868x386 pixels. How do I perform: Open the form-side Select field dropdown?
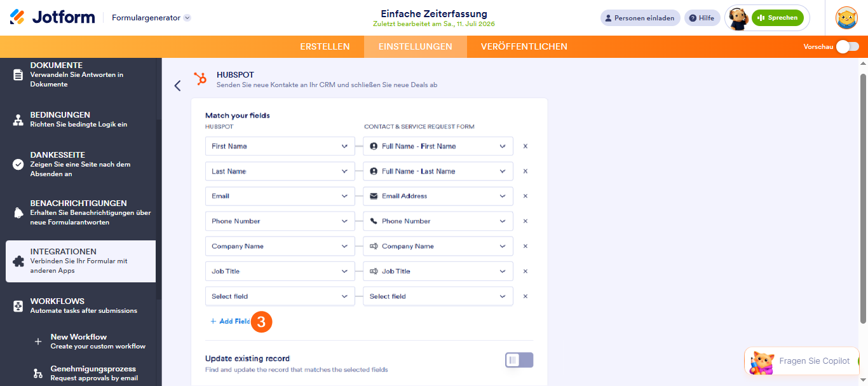click(x=438, y=296)
